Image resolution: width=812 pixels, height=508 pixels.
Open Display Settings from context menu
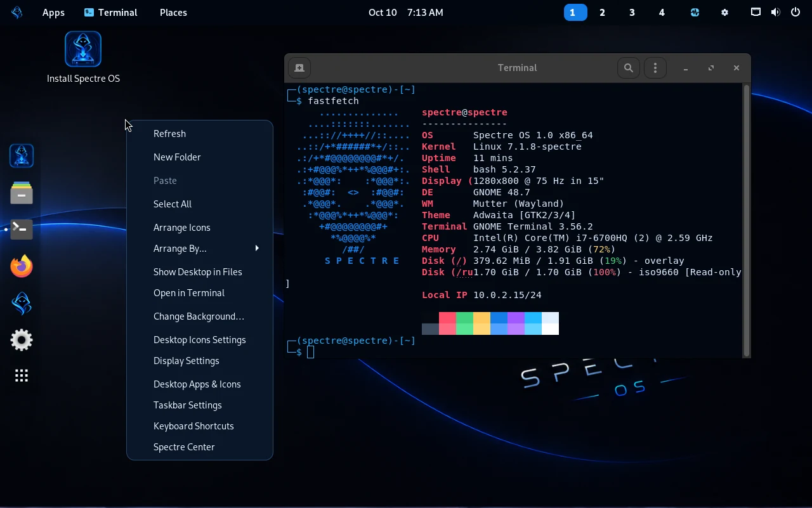click(200, 361)
